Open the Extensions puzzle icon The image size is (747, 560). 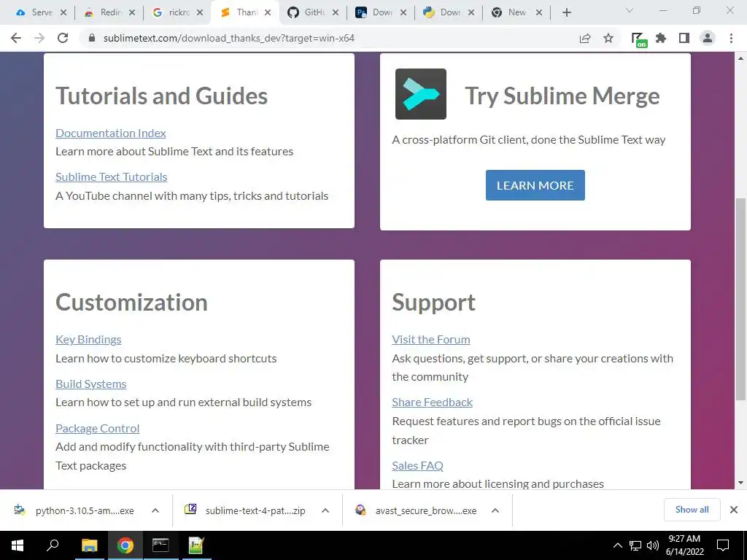tap(661, 38)
